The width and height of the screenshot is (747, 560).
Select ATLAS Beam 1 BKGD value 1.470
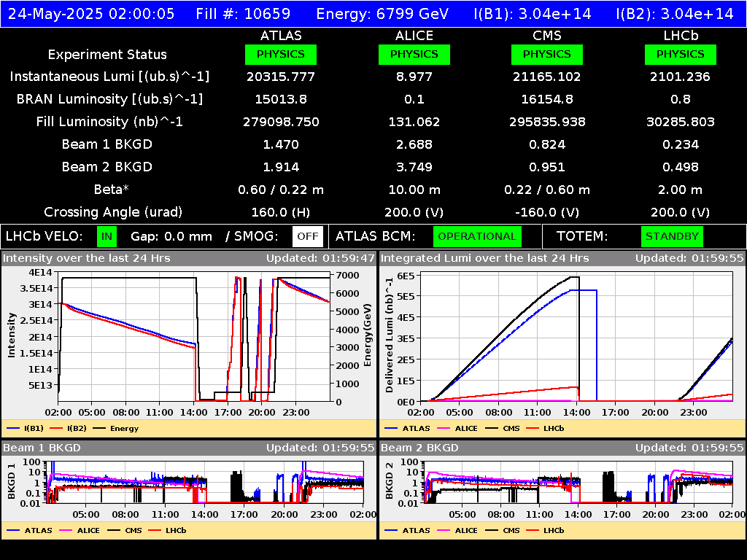pyautogui.click(x=281, y=144)
